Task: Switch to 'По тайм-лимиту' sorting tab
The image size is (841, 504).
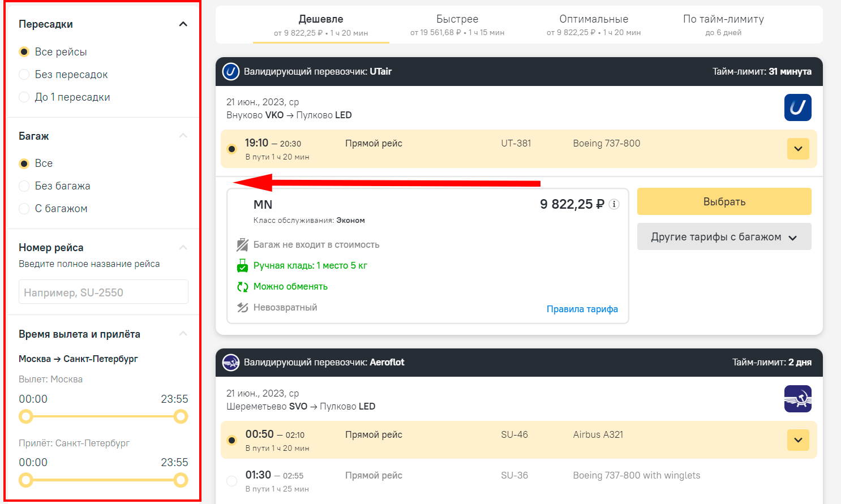Action: coord(723,25)
